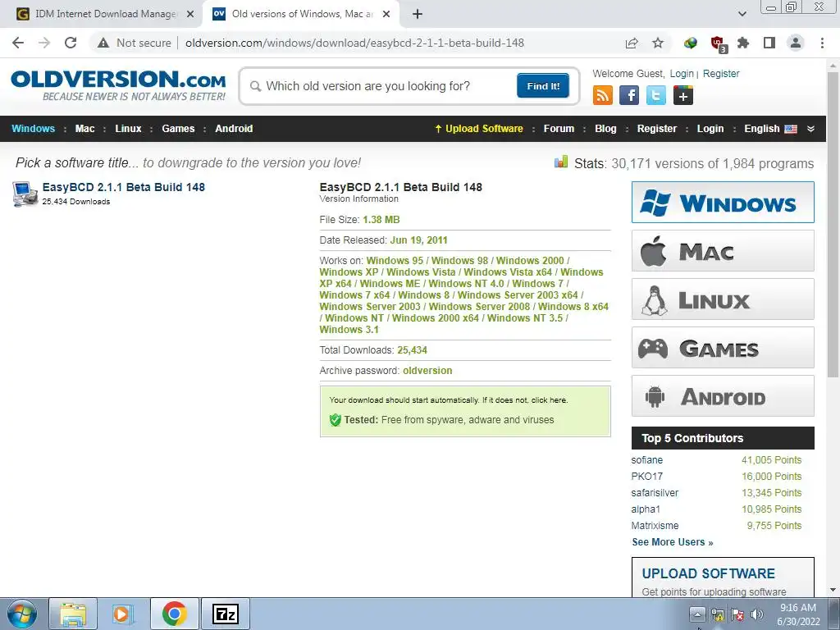Open the Extensions puzzle icon
840x630 pixels.
(x=743, y=43)
